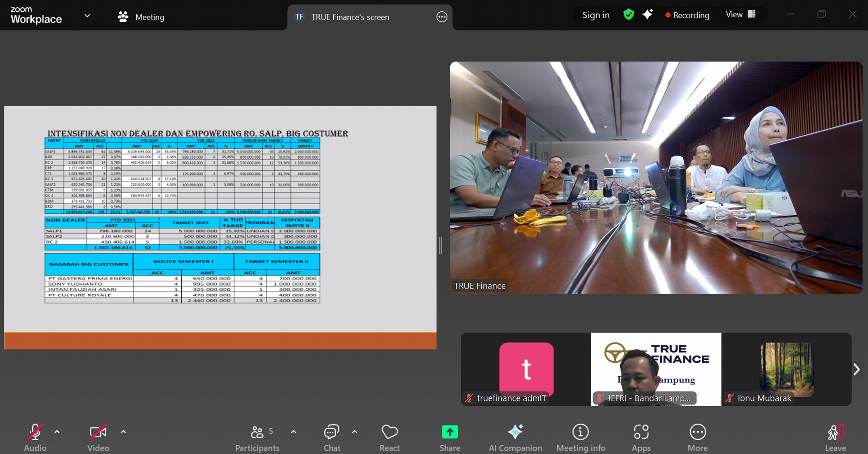Click the AI Companion sparkle in title bar
Image resolution: width=868 pixels, height=454 pixels.
(x=648, y=15)
